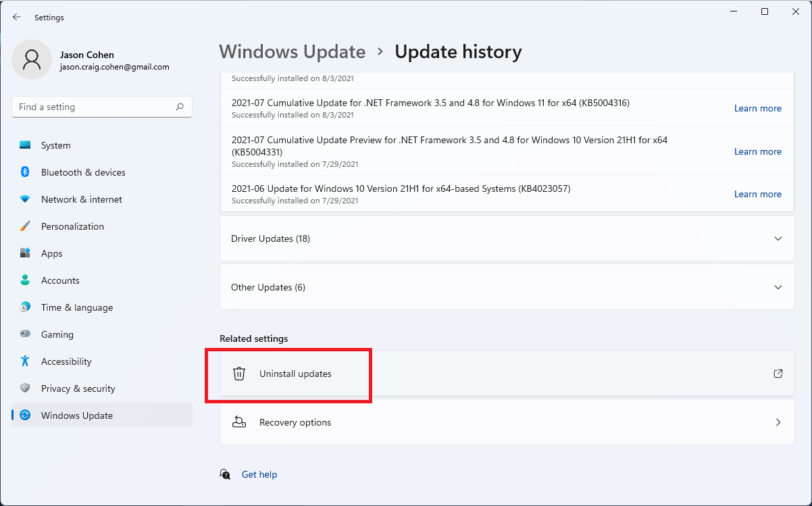This screenshot has width=812, height=506.
Task: Click the Gaming controller icon
Action: (x=25, y=334)
